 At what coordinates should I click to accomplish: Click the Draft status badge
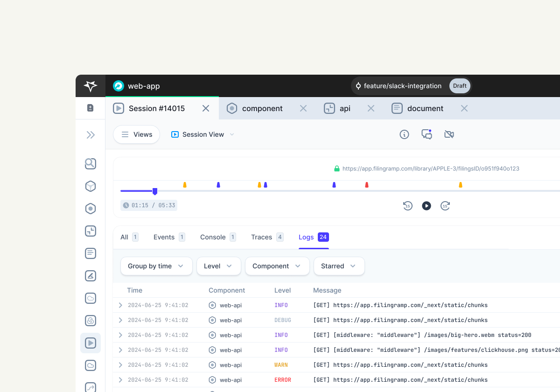(460, 86)
